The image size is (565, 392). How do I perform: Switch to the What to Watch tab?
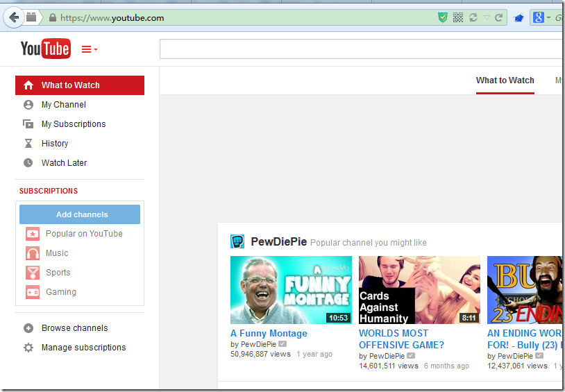click(x=505, y=80)
